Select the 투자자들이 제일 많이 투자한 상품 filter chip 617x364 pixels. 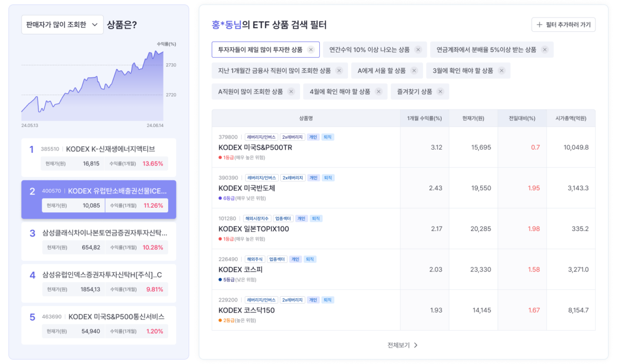(260, 50)
